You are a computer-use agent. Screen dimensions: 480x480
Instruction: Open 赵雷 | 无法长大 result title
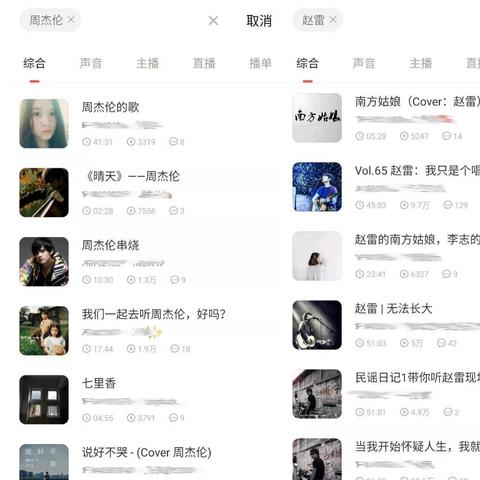pyautogui.click(x=393, y=308)
